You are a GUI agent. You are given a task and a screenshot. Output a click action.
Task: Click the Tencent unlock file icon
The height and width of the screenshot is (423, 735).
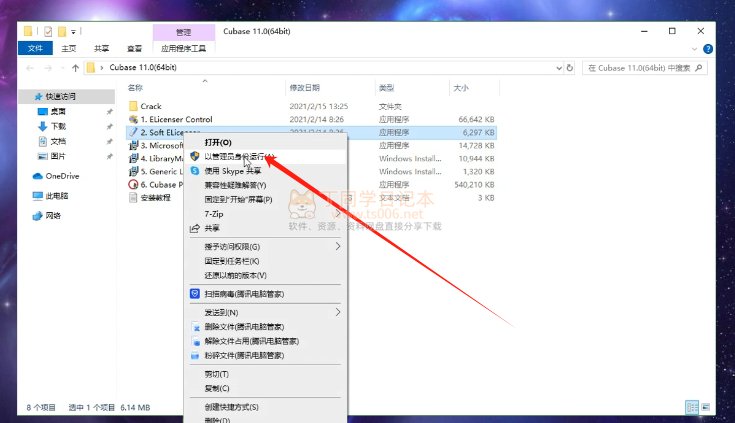(195, 341)
